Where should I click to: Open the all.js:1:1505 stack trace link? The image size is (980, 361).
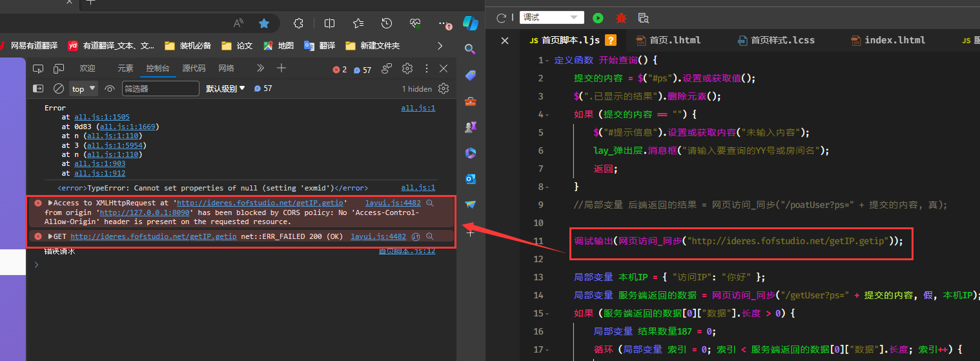(102, 117)
